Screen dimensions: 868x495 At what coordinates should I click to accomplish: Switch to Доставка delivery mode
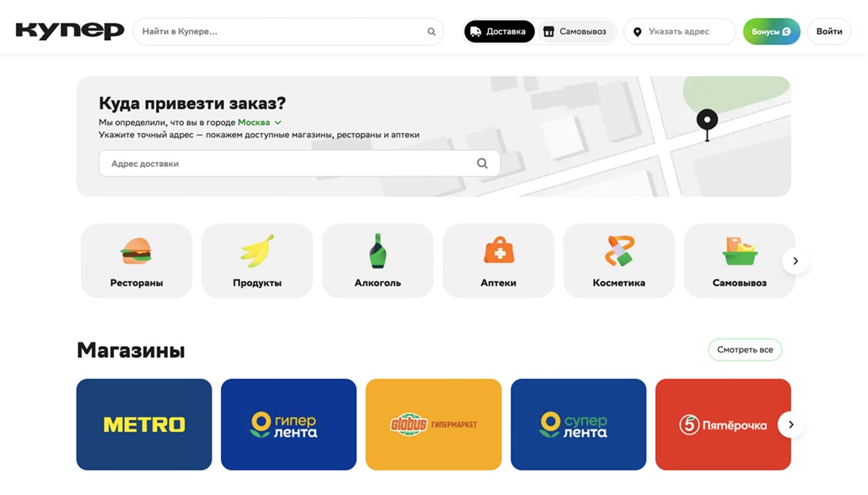(499, 32)
